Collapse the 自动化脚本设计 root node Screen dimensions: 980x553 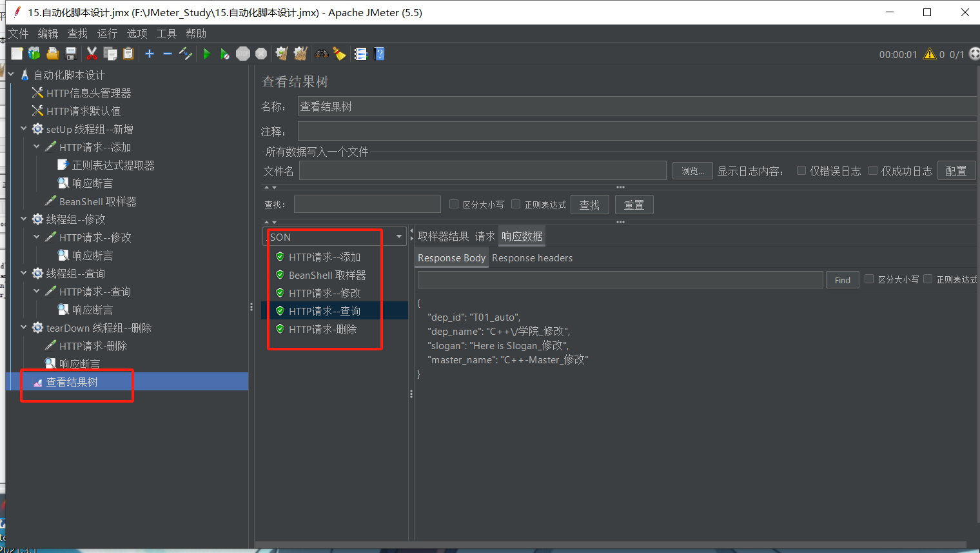point(11,75)
